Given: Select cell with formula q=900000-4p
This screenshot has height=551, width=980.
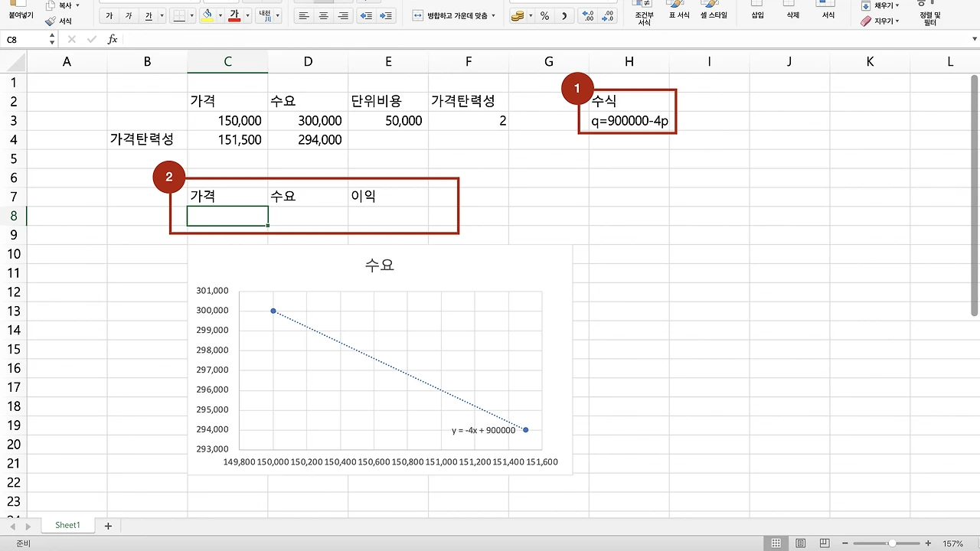Looking at the screenshot, I should tap(629, 121).
